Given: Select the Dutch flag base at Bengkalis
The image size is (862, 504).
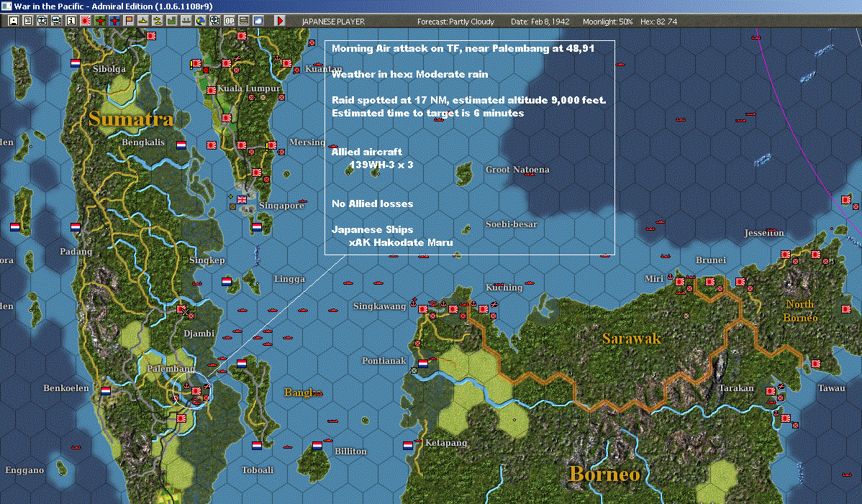Looking at the screenshot, I should point(181,145).
